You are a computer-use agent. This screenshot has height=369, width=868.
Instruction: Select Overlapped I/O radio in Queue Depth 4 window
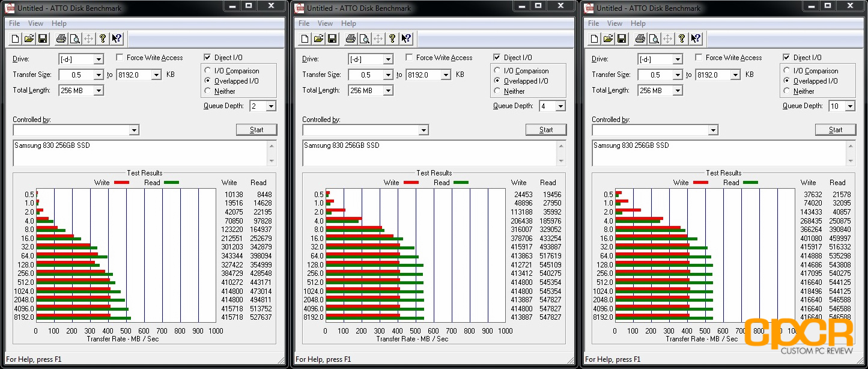(x=498, y=81)
